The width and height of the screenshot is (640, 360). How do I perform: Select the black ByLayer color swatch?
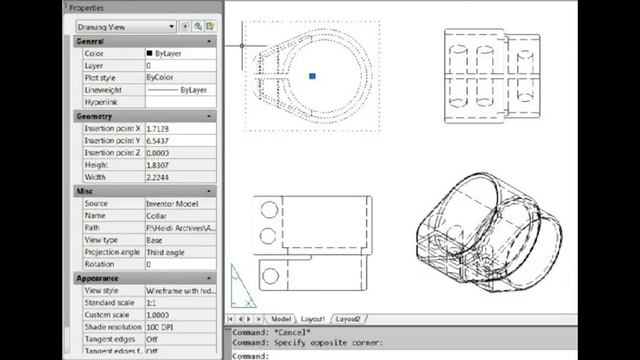pyautogui.click(x=149, y=53)
